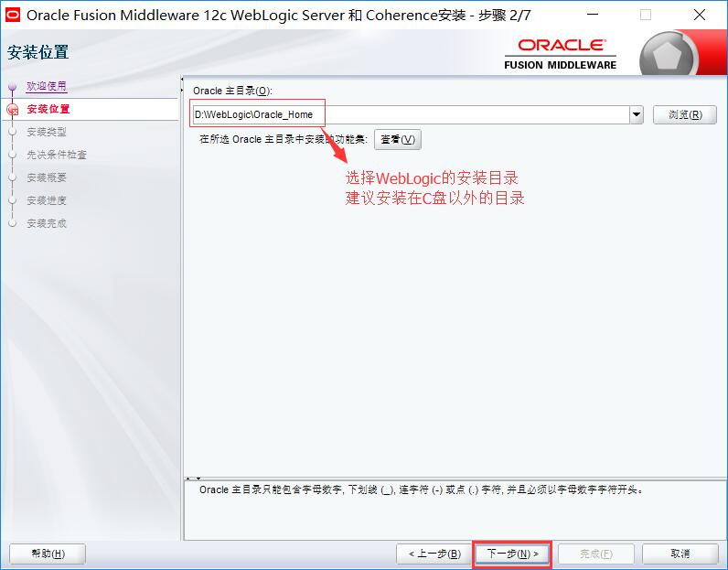Click the 下一步(N) next button
Screen dimensions: 728x570
coord(512,554)
